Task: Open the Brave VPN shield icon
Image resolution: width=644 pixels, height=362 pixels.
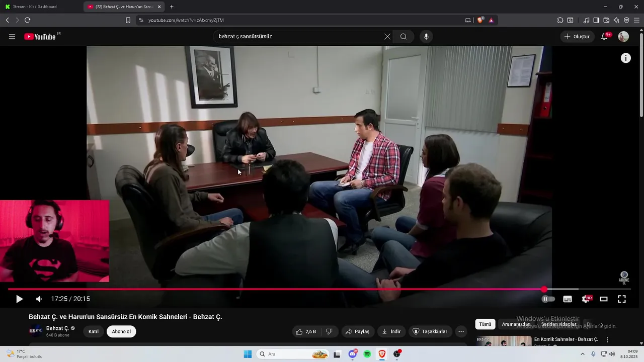Action: (626, 20)
